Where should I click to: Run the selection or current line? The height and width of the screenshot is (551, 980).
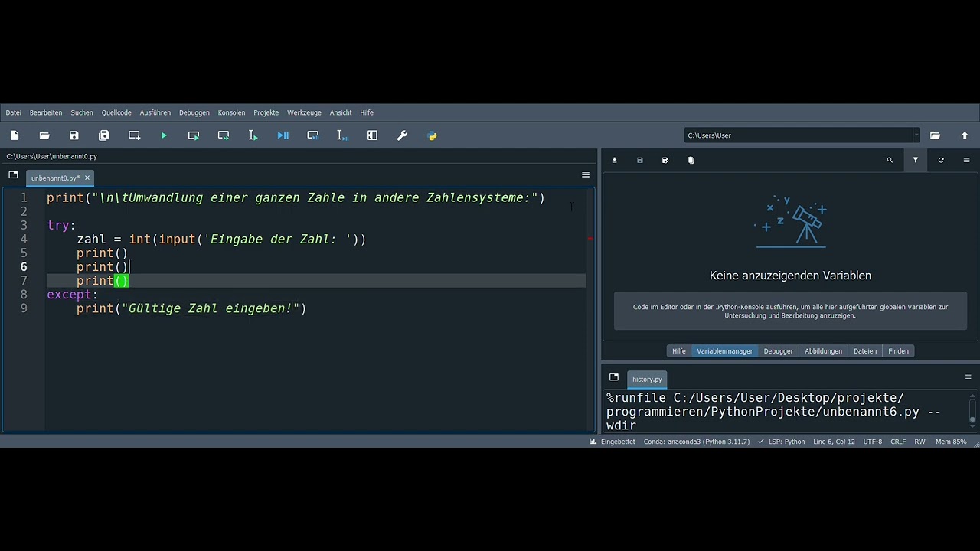[x=253, y=135]
